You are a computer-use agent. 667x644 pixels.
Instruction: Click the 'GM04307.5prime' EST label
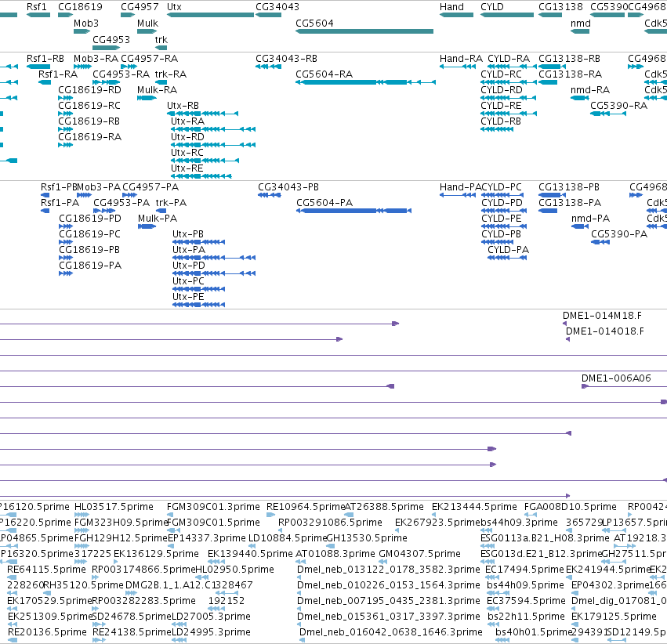pos(419,555)
